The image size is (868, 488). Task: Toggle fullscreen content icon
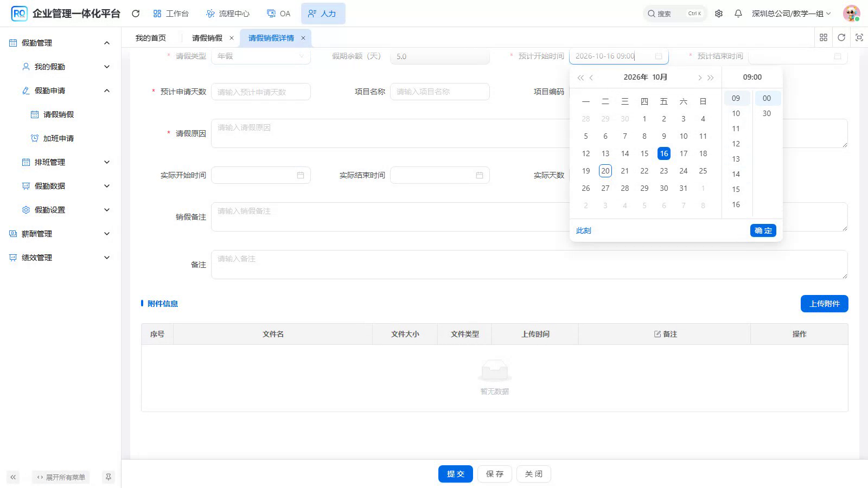[x=859, y=37]
